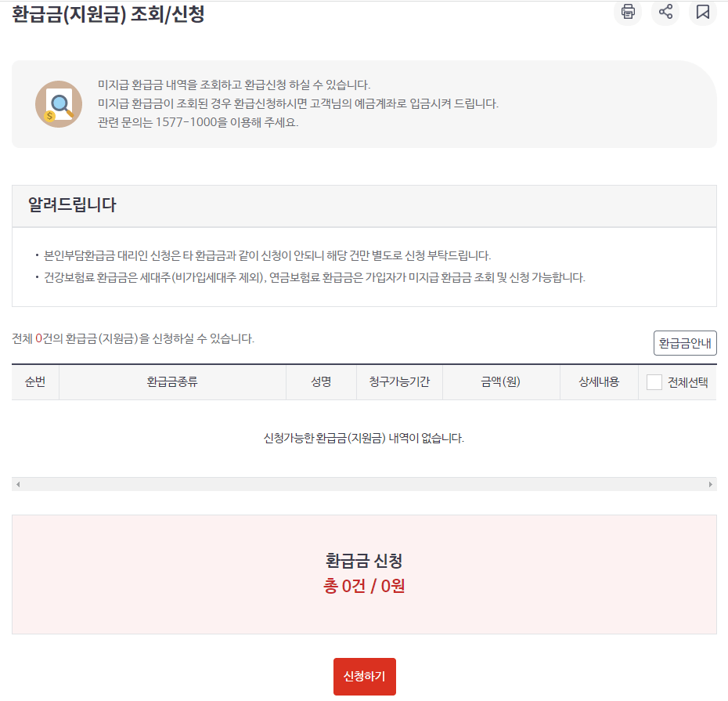Image resolution: width=728 pixels, height=701 pixels.
Task: Click the 환급금 신청 총 0건 summary box
Action: pos(363,573)
